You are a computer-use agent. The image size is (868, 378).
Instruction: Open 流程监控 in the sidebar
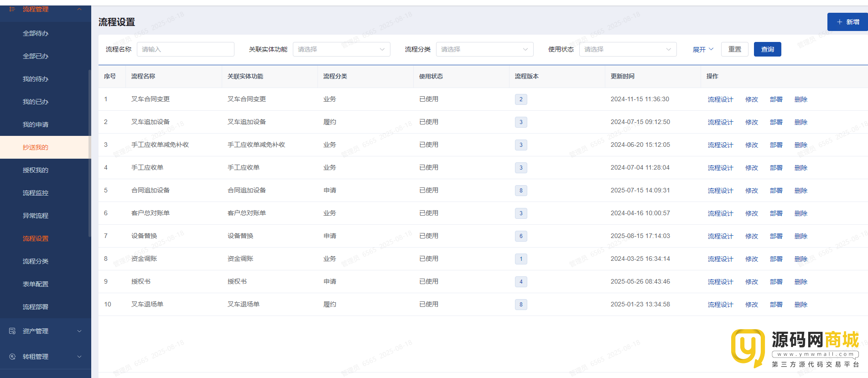tap(36, 193)
